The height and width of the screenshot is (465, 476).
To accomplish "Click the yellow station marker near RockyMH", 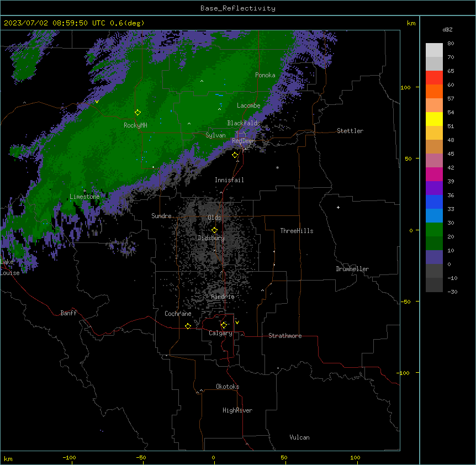I will pyautogui.click(x=138, y=113).
